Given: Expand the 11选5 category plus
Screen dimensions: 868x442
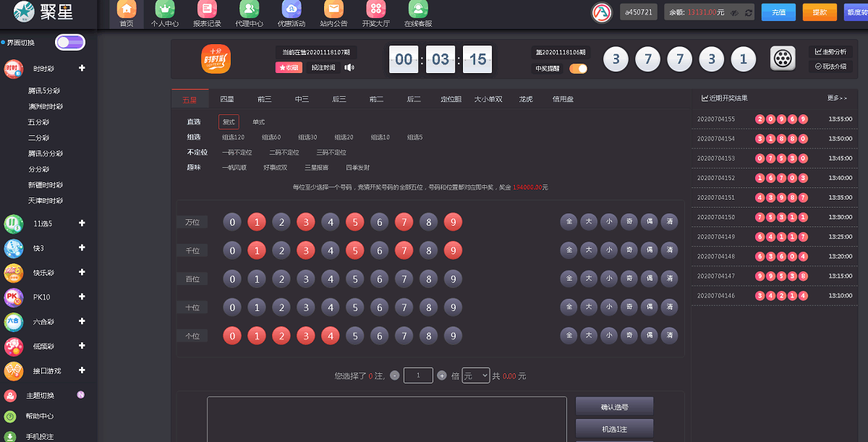Looking at the screenshot, I should [82, 224].
